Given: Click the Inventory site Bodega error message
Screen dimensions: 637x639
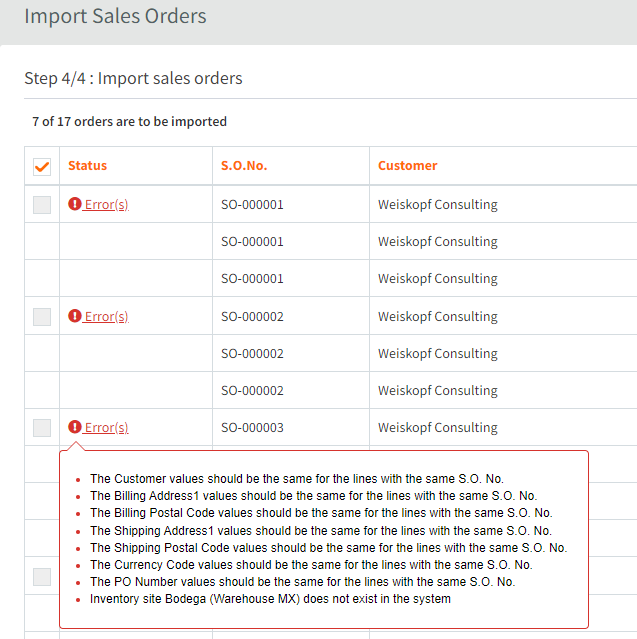Looking at the screenshot, I should click(270, 599).
